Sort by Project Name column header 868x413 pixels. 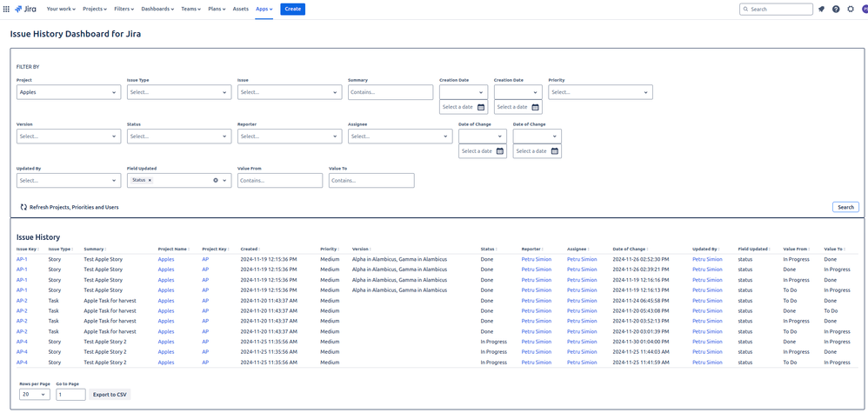[x=174, y=250]
